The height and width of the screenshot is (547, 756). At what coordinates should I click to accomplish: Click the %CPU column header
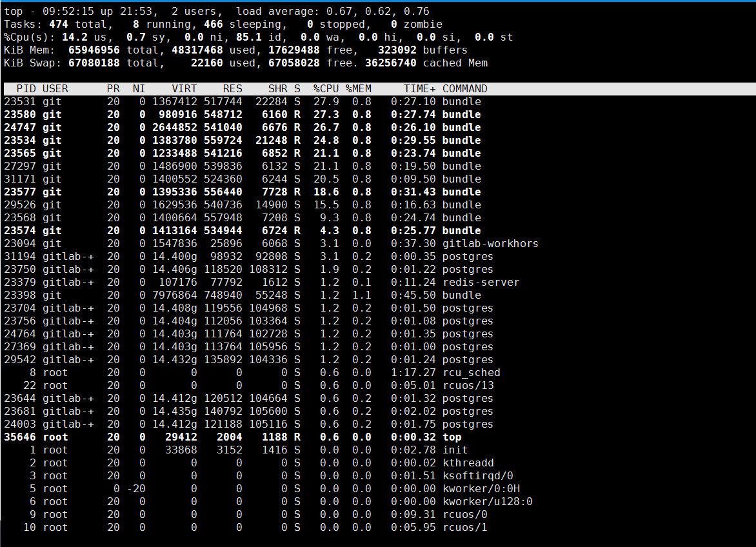[x=326, y=88]
